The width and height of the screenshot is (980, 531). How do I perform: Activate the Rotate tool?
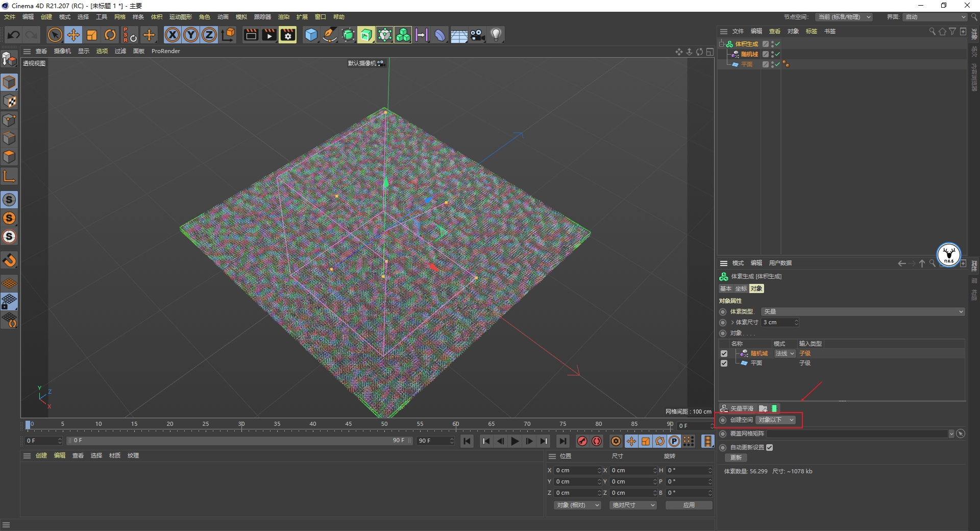coord(110,35)
